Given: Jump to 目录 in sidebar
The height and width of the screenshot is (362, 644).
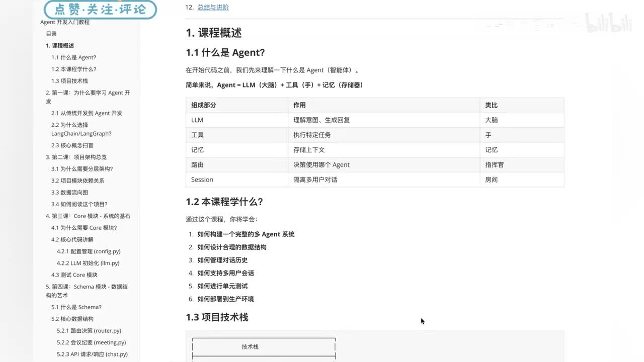Looking at the screenshot, I should coord(51,34).
